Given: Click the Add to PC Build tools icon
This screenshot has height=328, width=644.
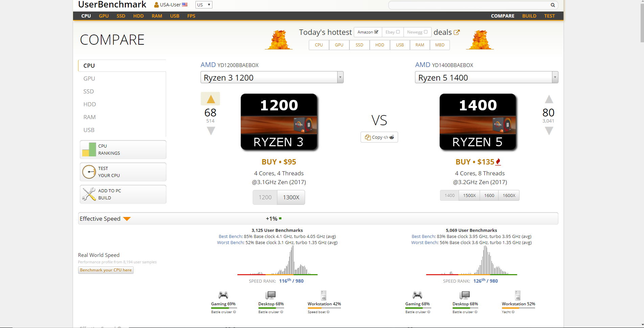Looking at the screenshot, I should (x=89, y=194).
